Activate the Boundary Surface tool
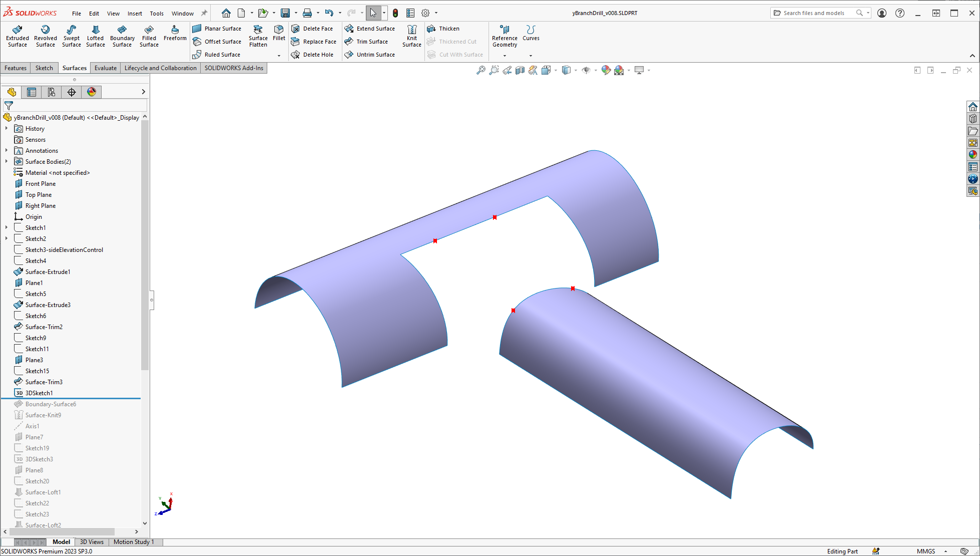 [x=122, y=36]
